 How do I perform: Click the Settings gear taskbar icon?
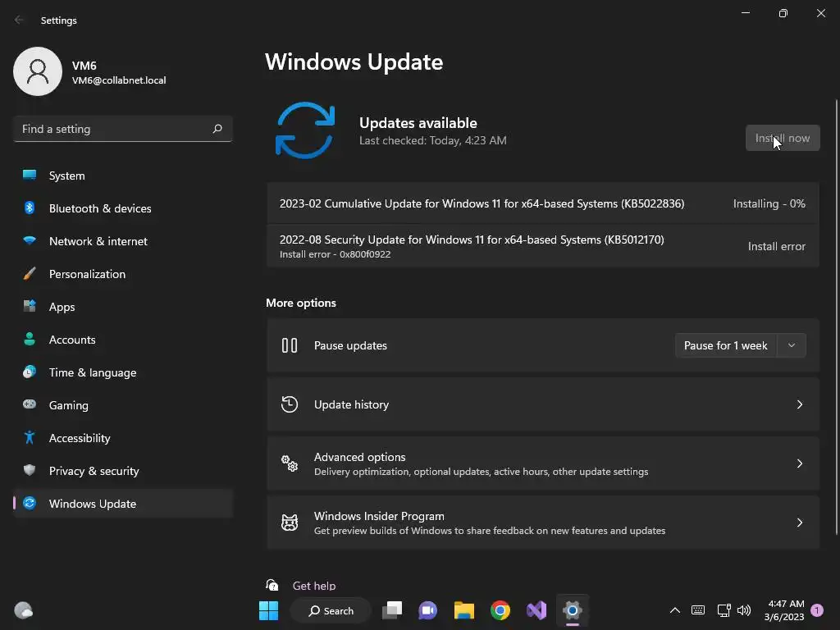point(572,610)
